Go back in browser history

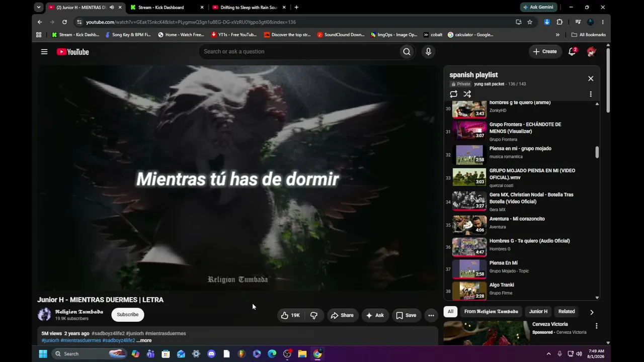pos(40,22)
